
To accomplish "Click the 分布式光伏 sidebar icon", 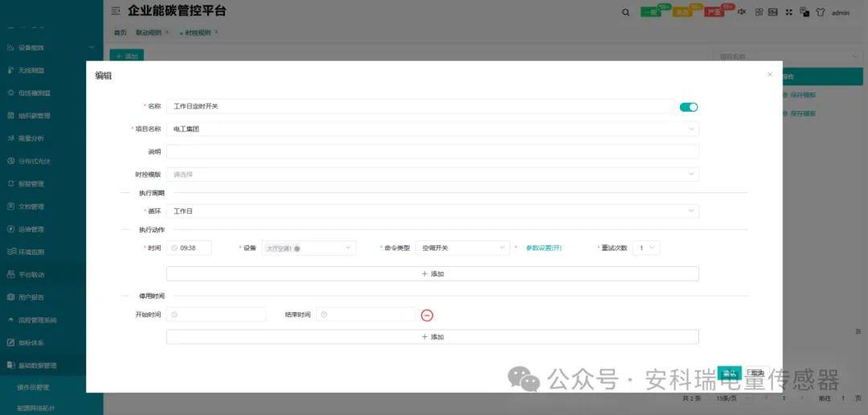I will click(x=10, y=161).
